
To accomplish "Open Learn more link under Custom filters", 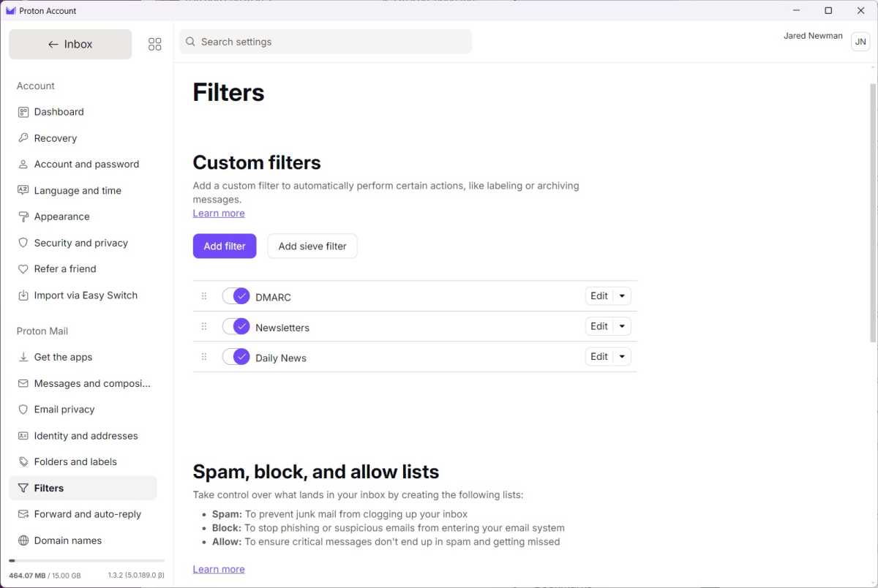I will coord(219,213).
